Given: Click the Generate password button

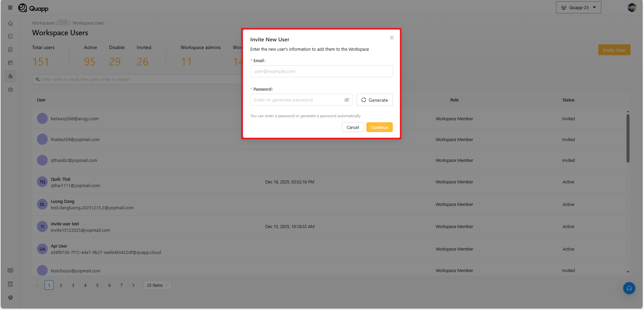Looking at the screenshot, I should (374, 100).
